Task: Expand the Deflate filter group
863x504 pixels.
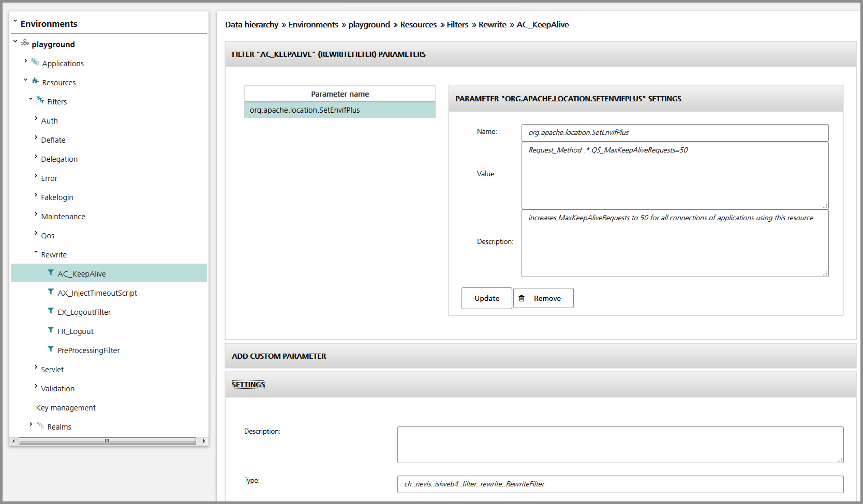Action: click(x=36, y=138)
